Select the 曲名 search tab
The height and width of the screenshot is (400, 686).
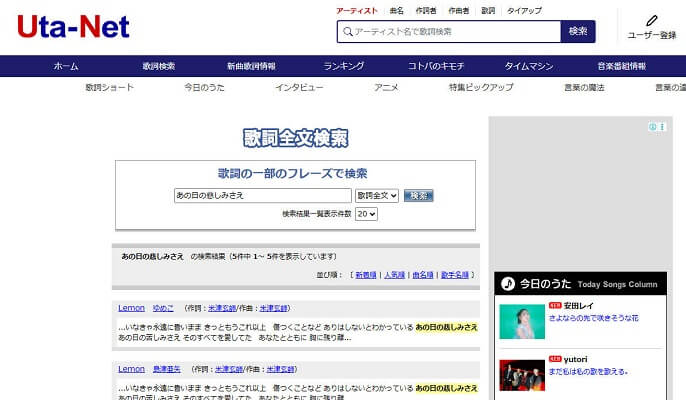click(x=396, y=11)
